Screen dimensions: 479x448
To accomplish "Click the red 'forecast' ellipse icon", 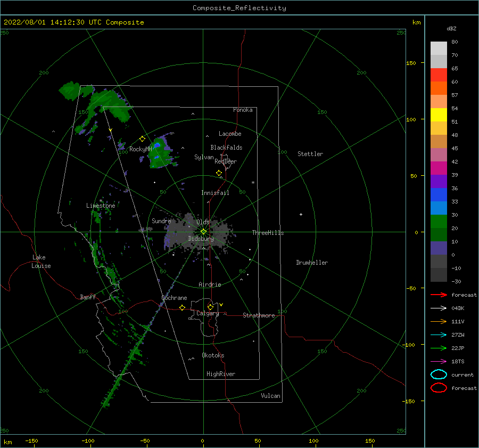I will [439, 388].
